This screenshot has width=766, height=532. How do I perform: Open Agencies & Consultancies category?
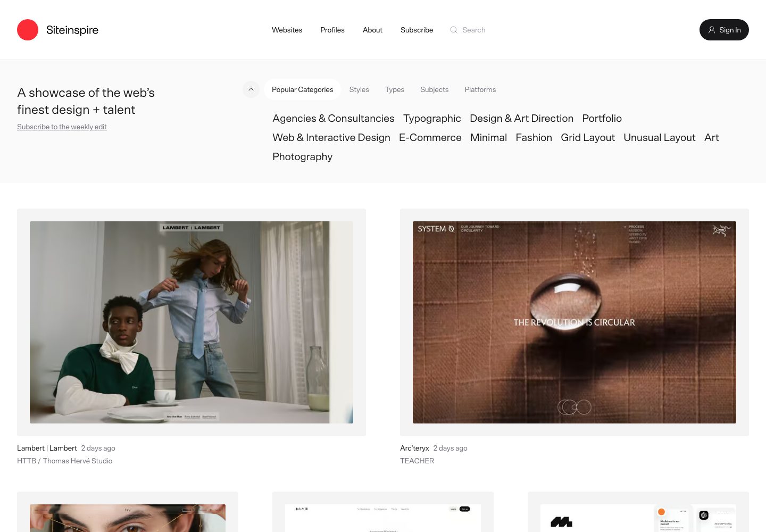click(x=334, y=118)
